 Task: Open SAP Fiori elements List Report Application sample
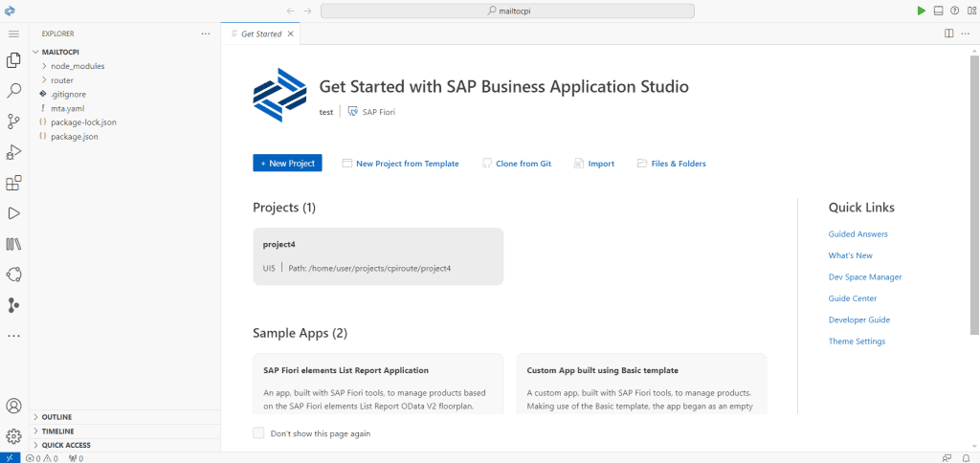pos(378,383)
